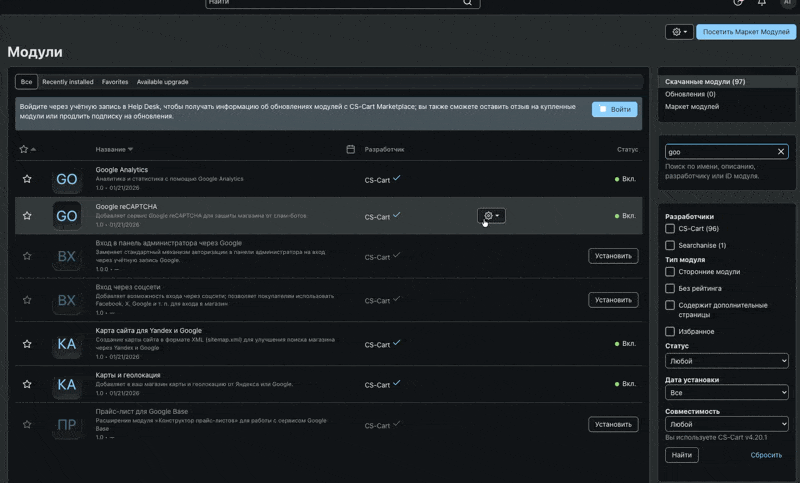Open the Available upgrade tab
The height and width of the screenshot is (483, 800).
pos(162,82)
